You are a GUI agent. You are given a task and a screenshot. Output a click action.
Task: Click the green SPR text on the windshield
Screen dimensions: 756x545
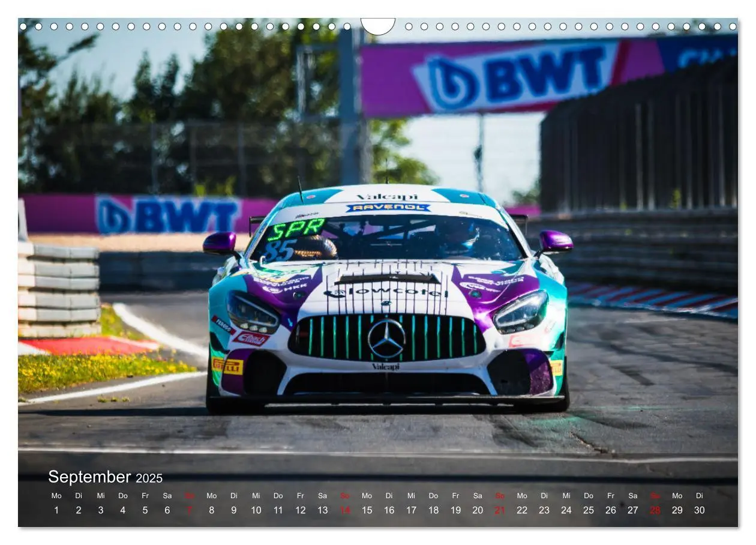pos(296,228)
